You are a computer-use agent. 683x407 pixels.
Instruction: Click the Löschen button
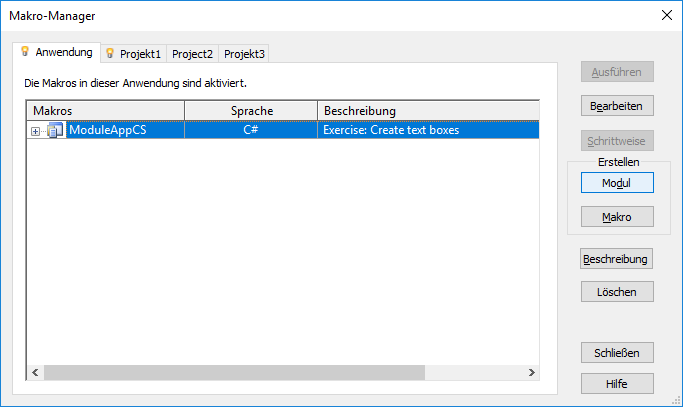(x=617, y=292)
